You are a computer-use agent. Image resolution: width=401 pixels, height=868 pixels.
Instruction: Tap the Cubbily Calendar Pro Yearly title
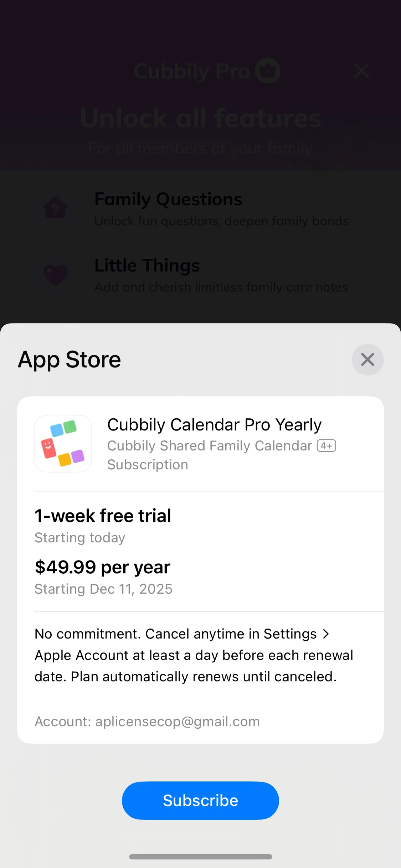click(214, 425)
